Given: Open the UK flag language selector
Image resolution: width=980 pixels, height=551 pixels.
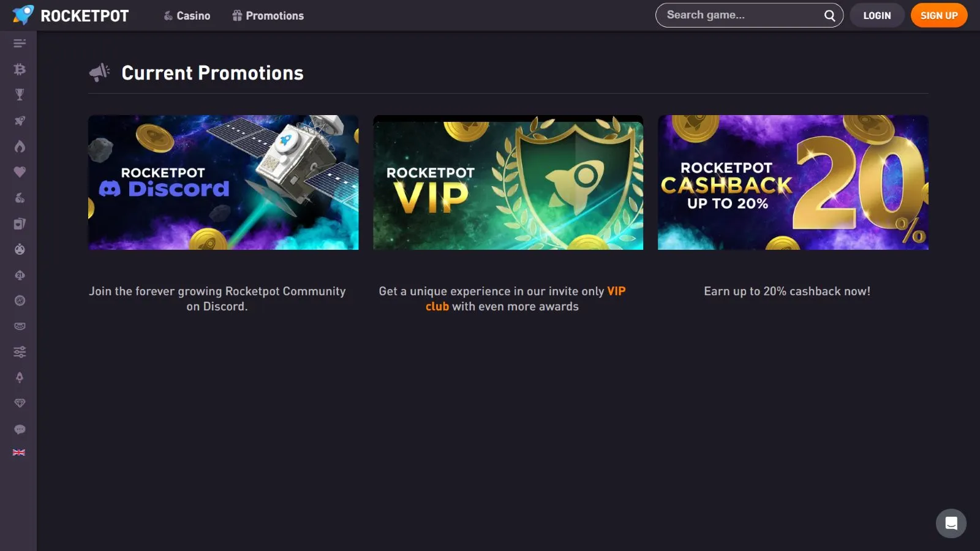Looking at the screenshot, I should tap(19, 452).
